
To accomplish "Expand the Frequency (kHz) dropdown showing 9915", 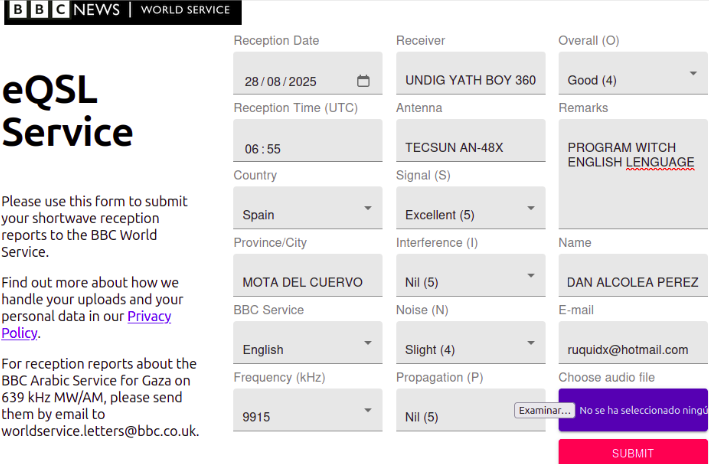I will tap(307, 410).
